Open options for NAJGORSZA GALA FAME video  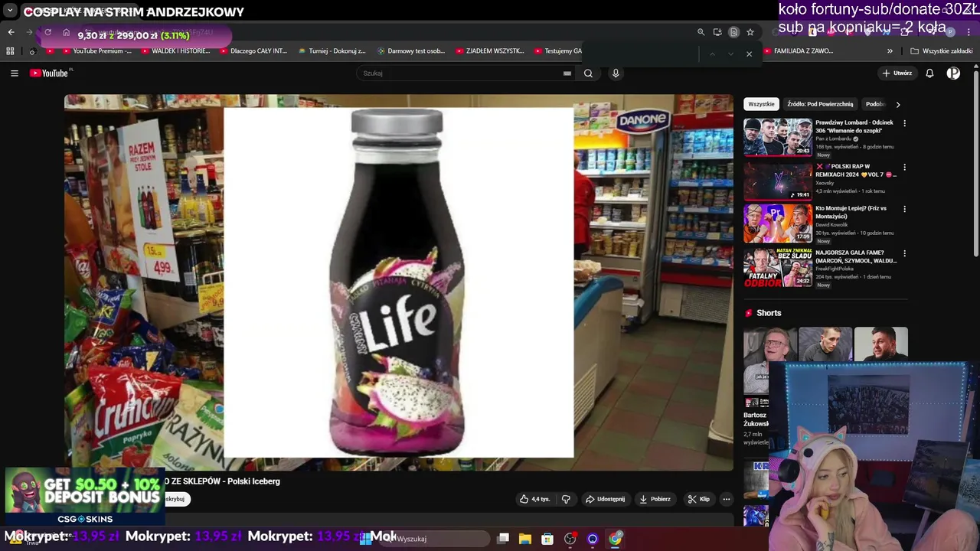click(x=904, y=253)
